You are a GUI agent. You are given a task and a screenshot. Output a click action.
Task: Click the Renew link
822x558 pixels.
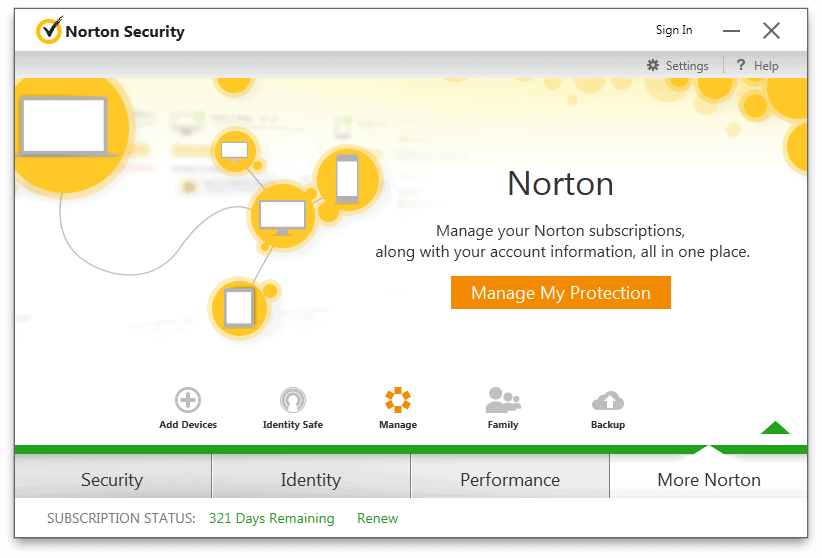tap(377, 518)
